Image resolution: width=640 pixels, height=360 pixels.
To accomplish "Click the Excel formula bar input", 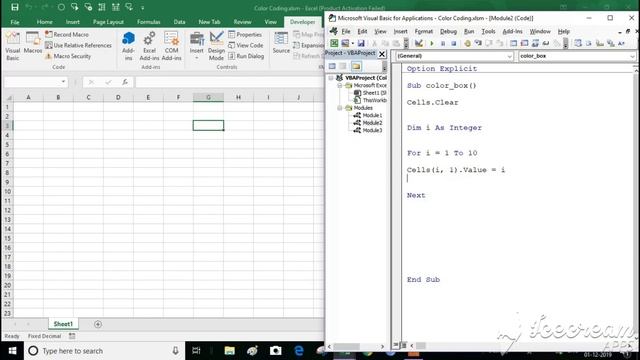I will coord(229,82).
